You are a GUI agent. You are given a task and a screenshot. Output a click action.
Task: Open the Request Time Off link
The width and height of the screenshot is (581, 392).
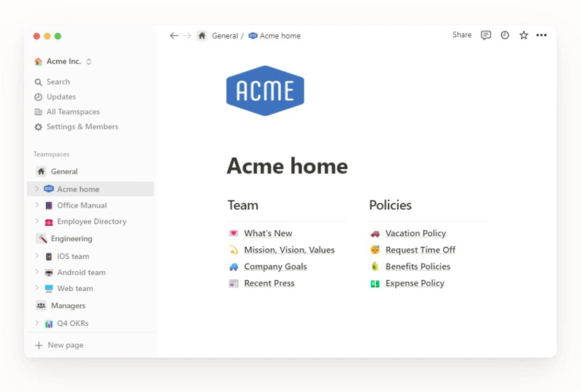pos(420,250)
